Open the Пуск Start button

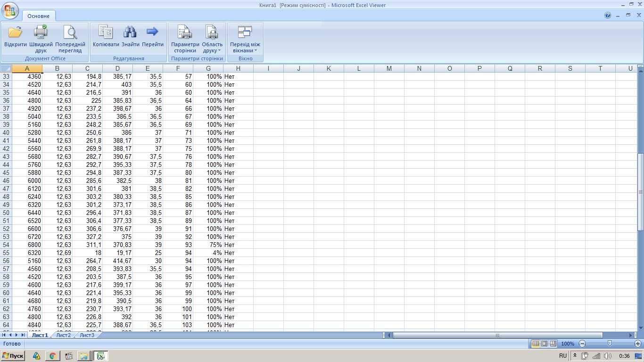13,356
